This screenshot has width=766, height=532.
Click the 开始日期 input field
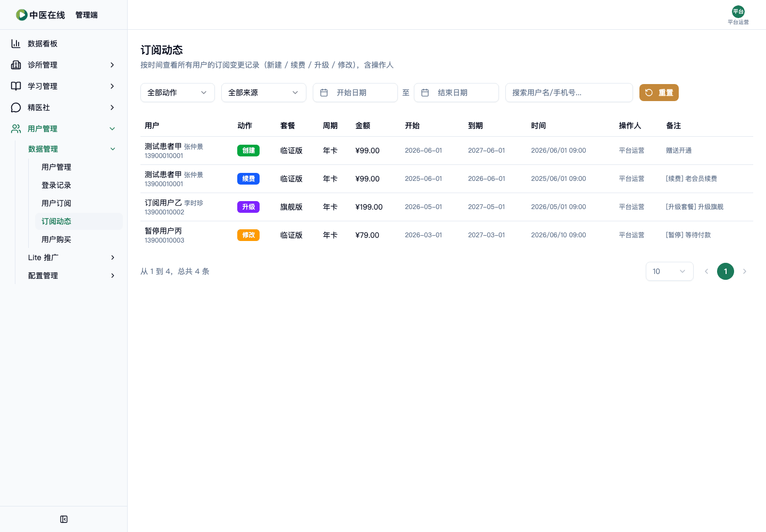pos(355,93)
